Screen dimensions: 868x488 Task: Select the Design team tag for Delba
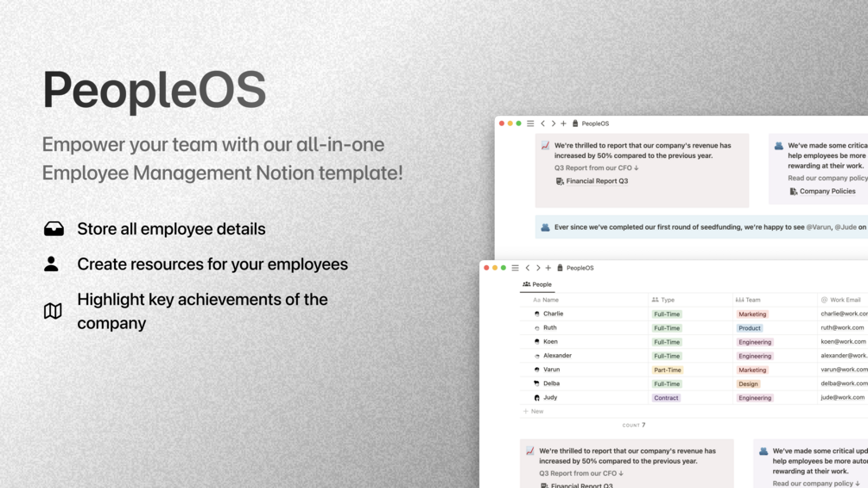748,384
